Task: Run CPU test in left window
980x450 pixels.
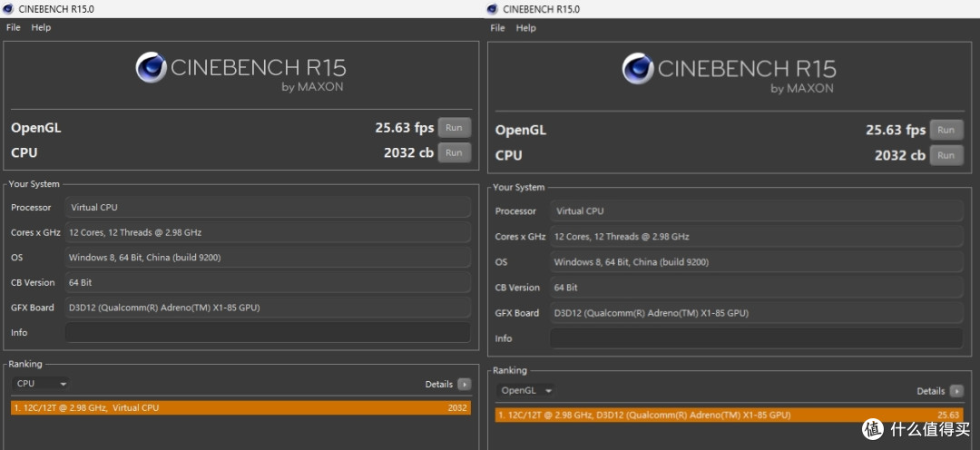Action: (455, 152)
